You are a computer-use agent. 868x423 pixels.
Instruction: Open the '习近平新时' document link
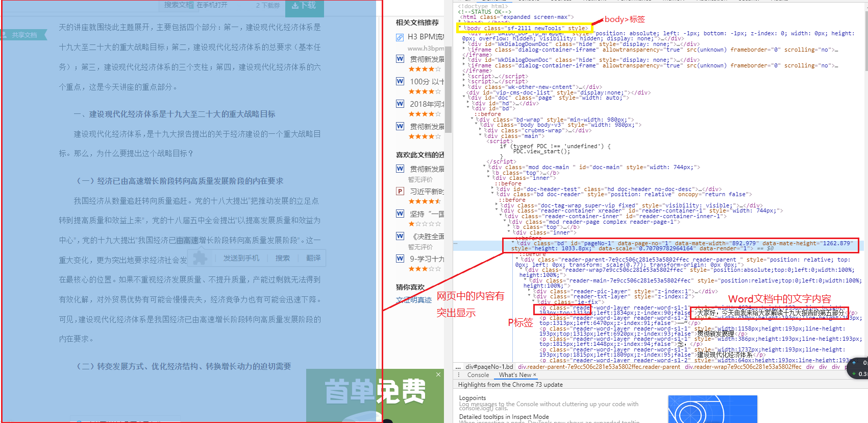(x=427, y=191)
